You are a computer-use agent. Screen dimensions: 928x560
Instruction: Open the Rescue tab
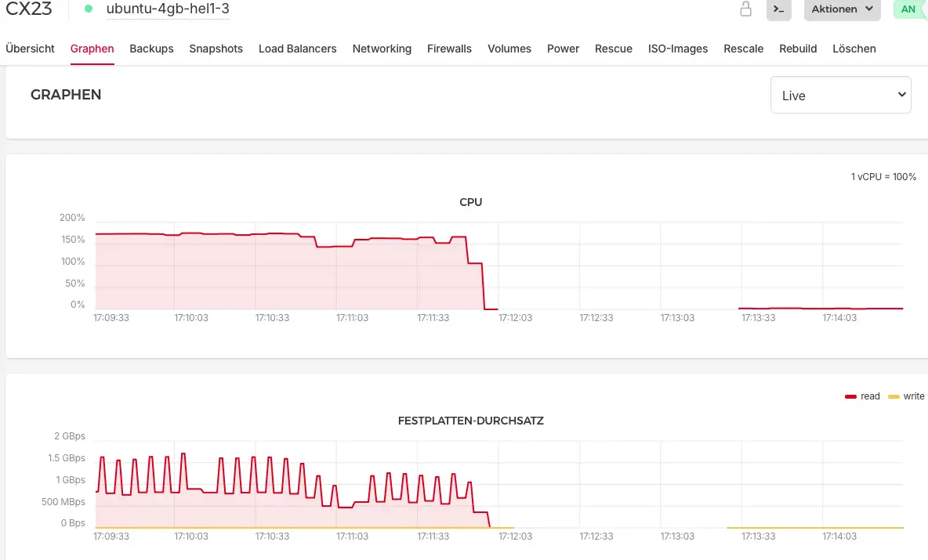tap(613, 49)
